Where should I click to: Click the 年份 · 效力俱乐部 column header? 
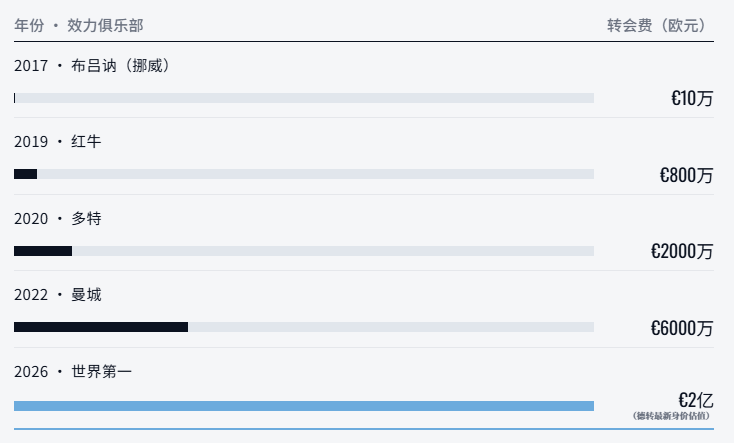coord(79,25)
